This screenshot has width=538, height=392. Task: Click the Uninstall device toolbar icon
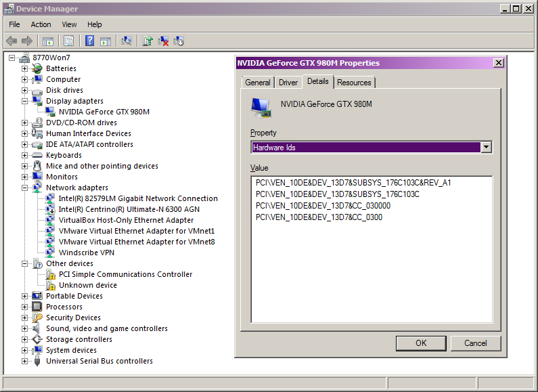[x=163, y=41]
